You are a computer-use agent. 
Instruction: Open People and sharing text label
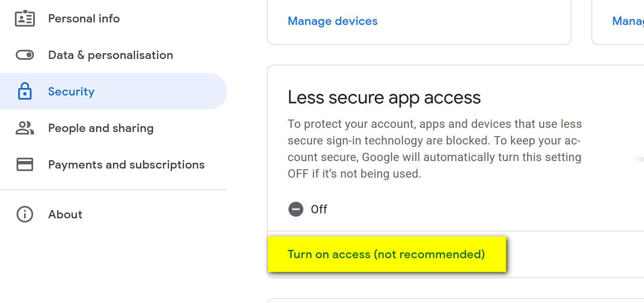coord(101,128)
